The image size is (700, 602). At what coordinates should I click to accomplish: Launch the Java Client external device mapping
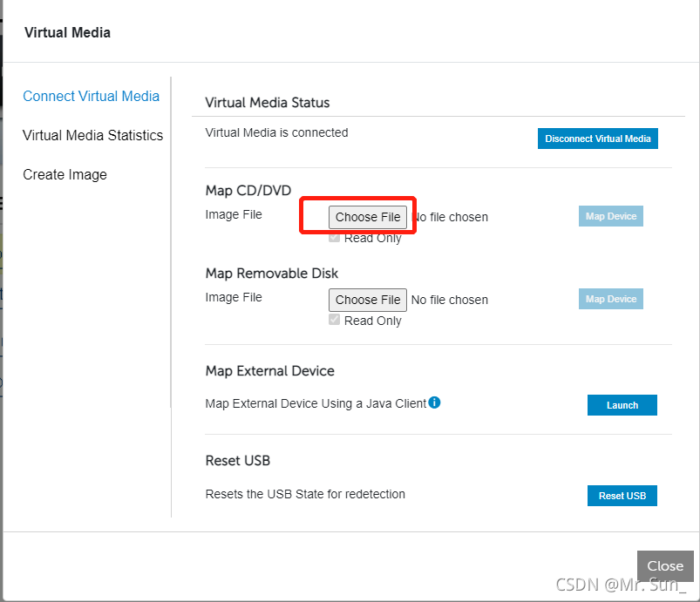[622, 405]
